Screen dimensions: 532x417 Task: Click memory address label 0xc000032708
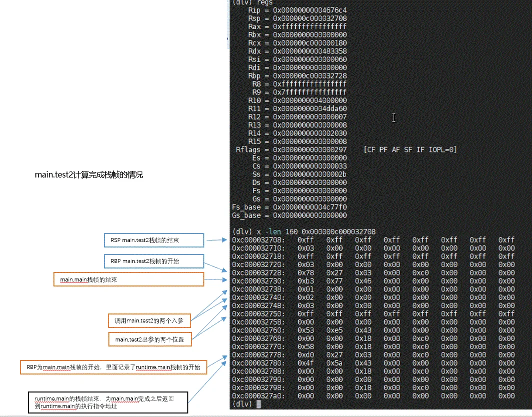258,240
